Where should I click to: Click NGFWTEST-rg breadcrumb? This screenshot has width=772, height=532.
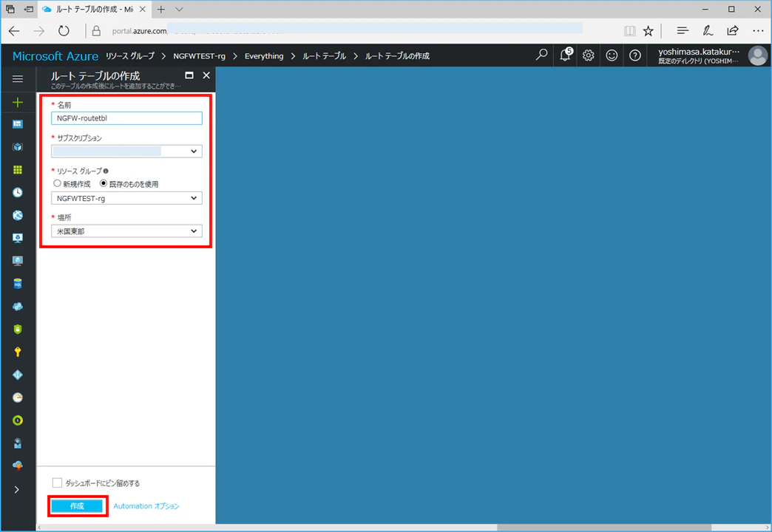click(199, 56)
